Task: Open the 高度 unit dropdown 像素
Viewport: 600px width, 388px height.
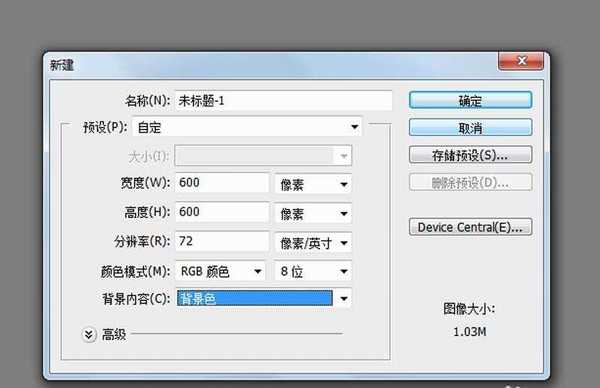Action: pos(313,214)
